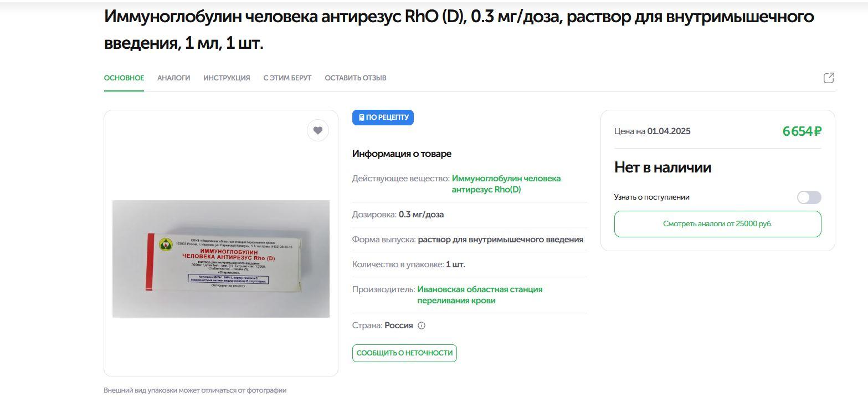Click Смотреть аналоги от 25000 руб. button
The height and width of the screenshot is (417, 868).
717,224
